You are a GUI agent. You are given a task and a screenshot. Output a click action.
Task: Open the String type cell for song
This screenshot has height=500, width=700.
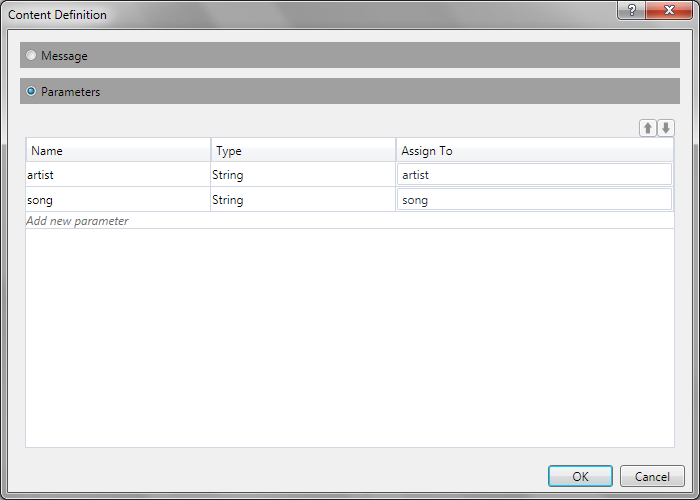[x=303, y=200]
